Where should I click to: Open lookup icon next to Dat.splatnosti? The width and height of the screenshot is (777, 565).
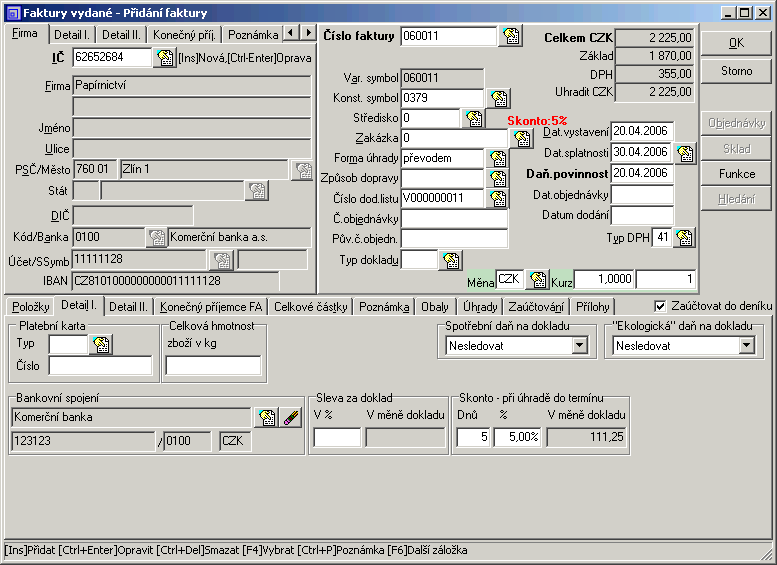685,153
